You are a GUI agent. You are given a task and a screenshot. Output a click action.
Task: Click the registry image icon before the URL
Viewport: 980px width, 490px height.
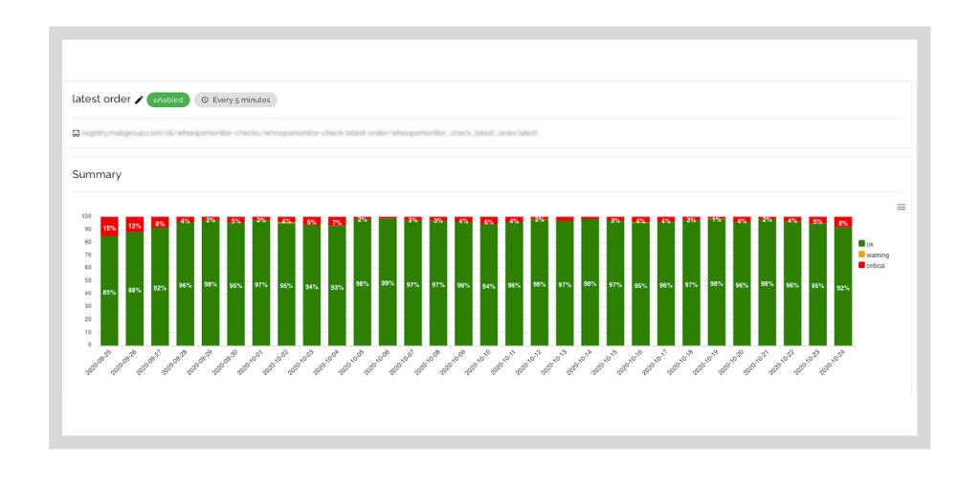pyautogui.click(x=76, y=133)
